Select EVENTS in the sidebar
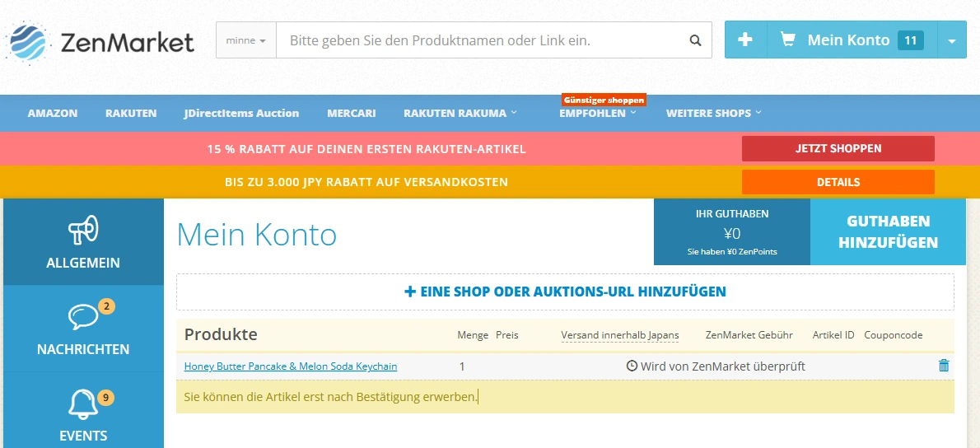The height and width of the screenshot is (448, 980). 83,410
